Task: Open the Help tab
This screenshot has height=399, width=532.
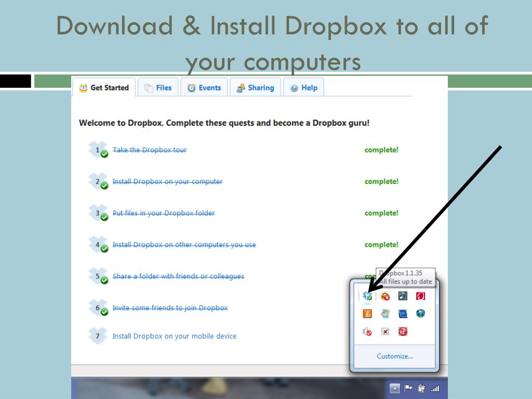Action: click(303, 88)
